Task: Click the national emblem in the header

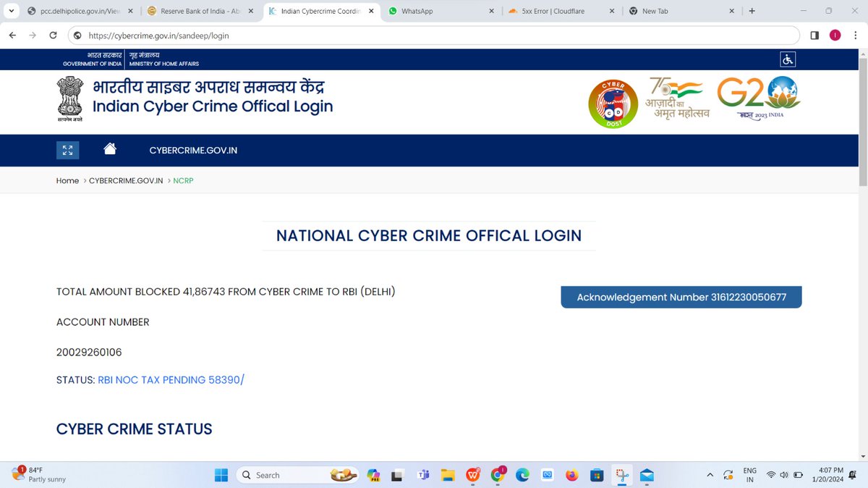Action: point(69,98)
